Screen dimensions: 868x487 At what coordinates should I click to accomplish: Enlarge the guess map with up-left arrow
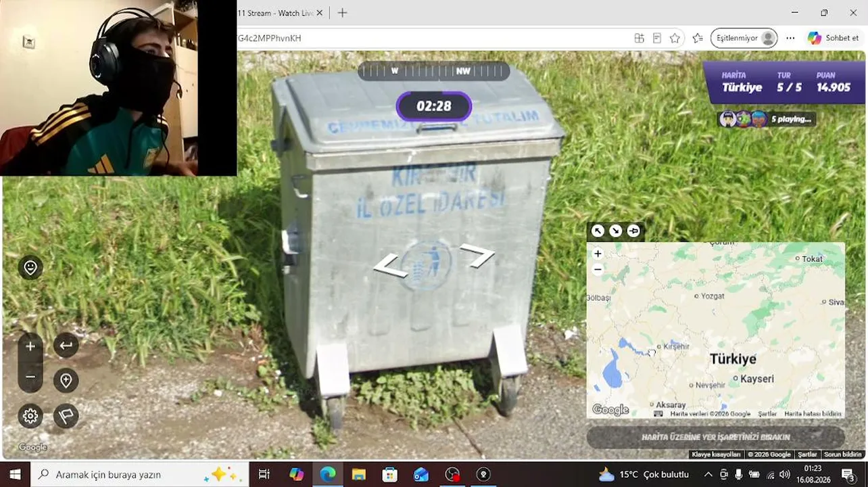[598, 231]
